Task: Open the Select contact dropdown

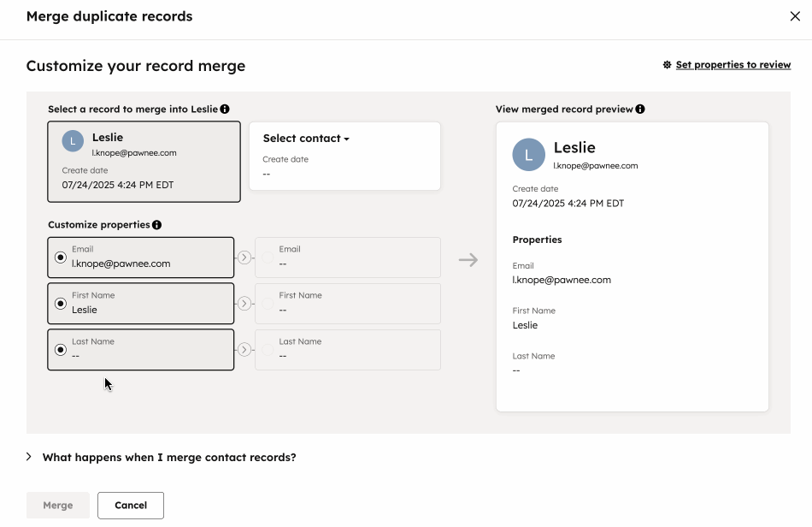Action: [x=305, y=138]
